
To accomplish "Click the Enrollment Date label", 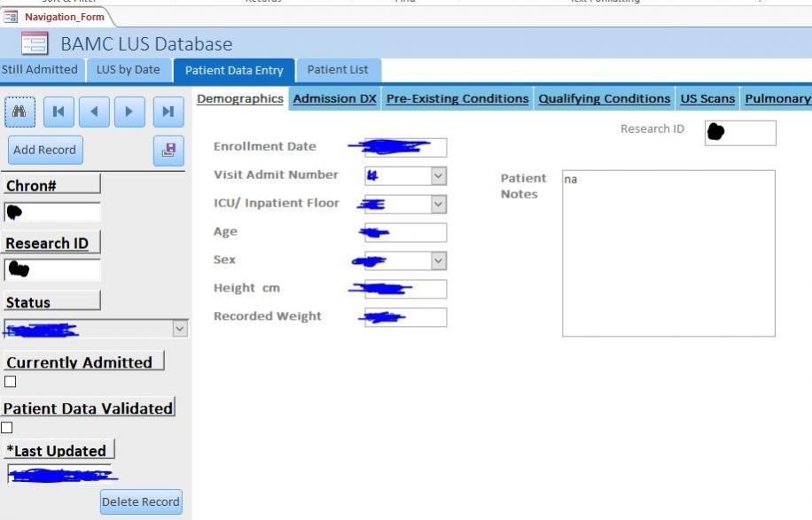I will [265, 146].
